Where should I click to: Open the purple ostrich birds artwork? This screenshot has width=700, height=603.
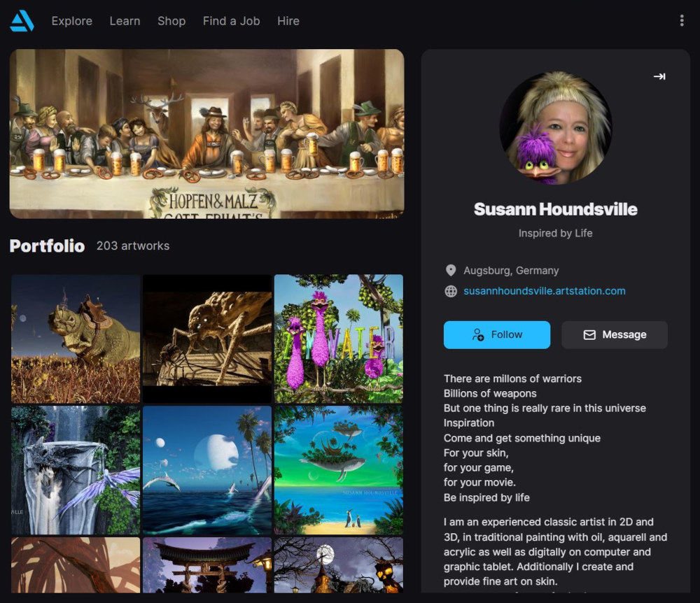[x=339, y=339]
